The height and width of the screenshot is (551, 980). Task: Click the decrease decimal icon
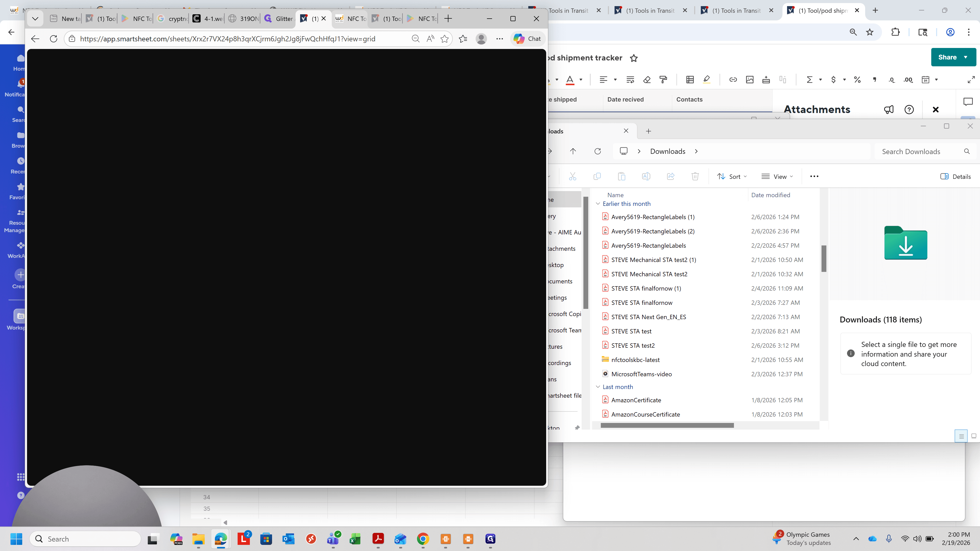(x=891, y=80)
